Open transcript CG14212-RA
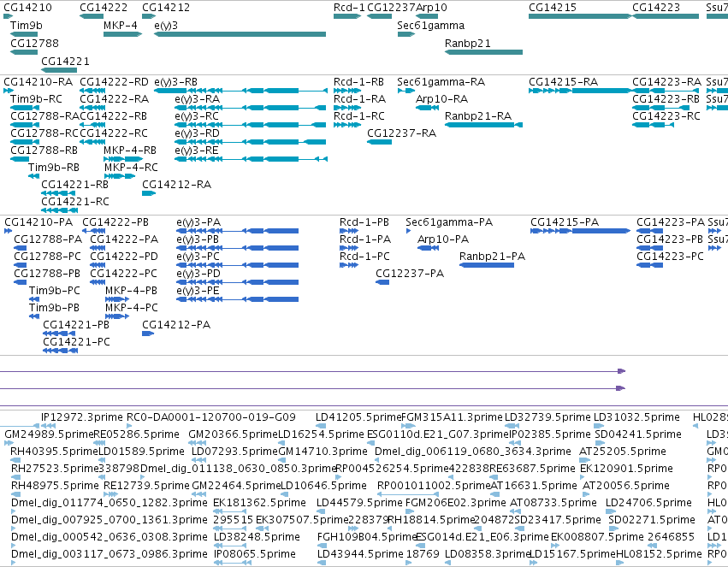Viewport: 728px width, 567px height. tap(149, 193)
